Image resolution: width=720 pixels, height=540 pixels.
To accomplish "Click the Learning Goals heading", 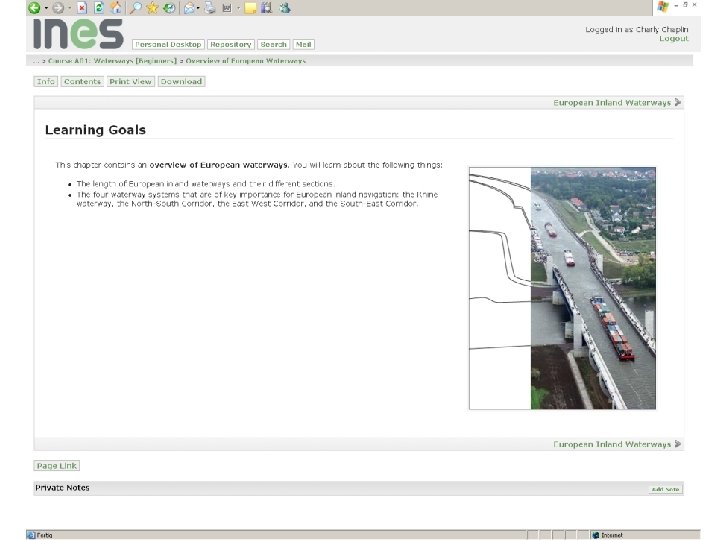I will (x=95, y=129).
